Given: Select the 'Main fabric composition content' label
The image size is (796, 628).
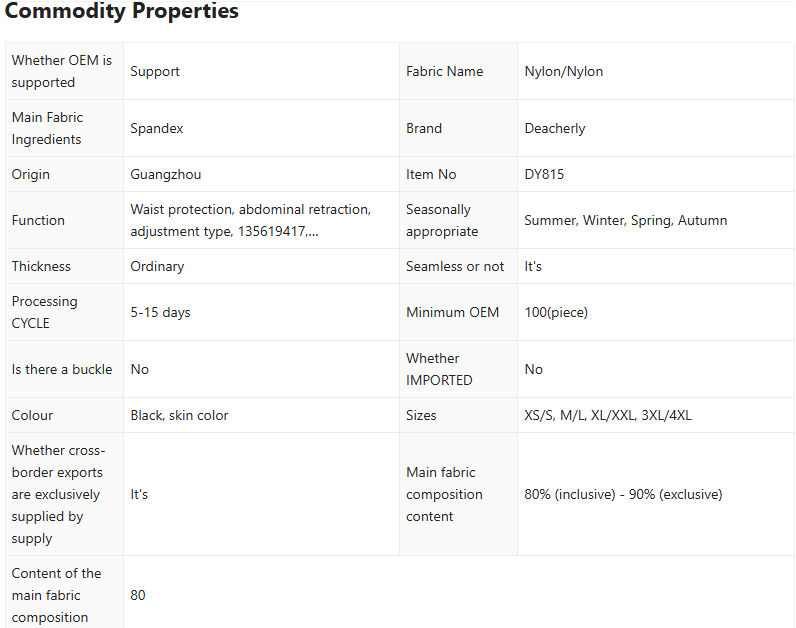Looking at the screenshot, I should [444, 494].
